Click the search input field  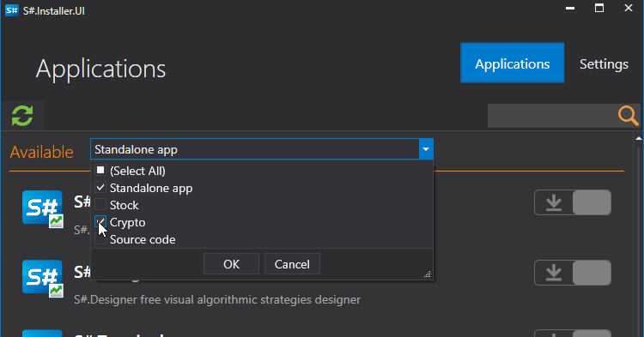click(x=552, y=116)
